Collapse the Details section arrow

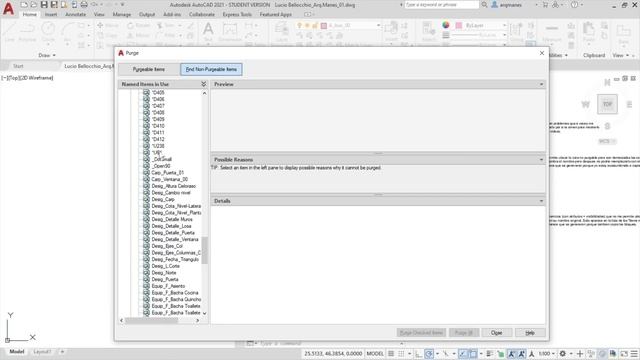(x=541, y=201)
